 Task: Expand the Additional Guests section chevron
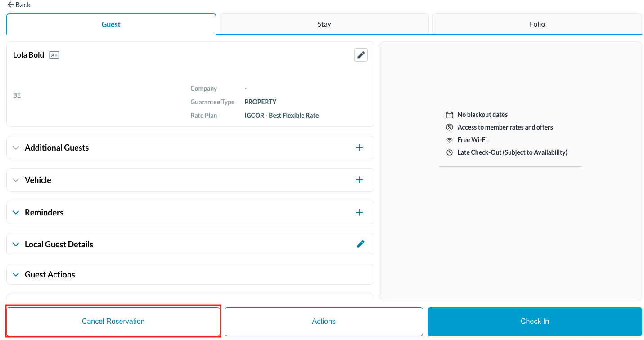tap(16, 148)
